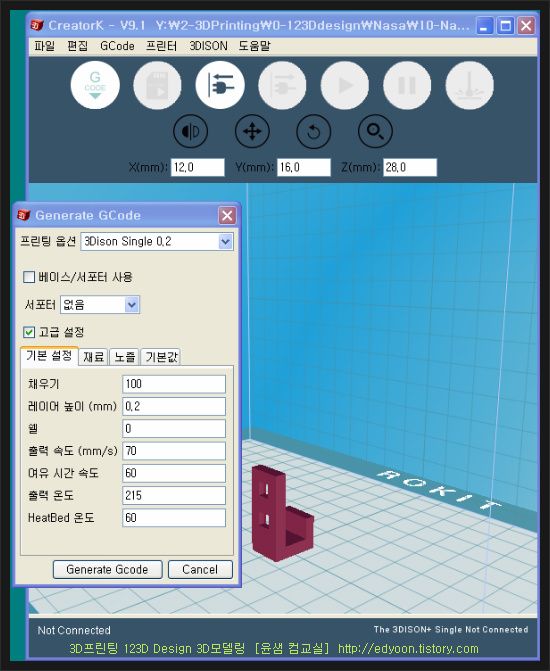Open the 편집 menu
550x671 pixels.
click(77, 46)
